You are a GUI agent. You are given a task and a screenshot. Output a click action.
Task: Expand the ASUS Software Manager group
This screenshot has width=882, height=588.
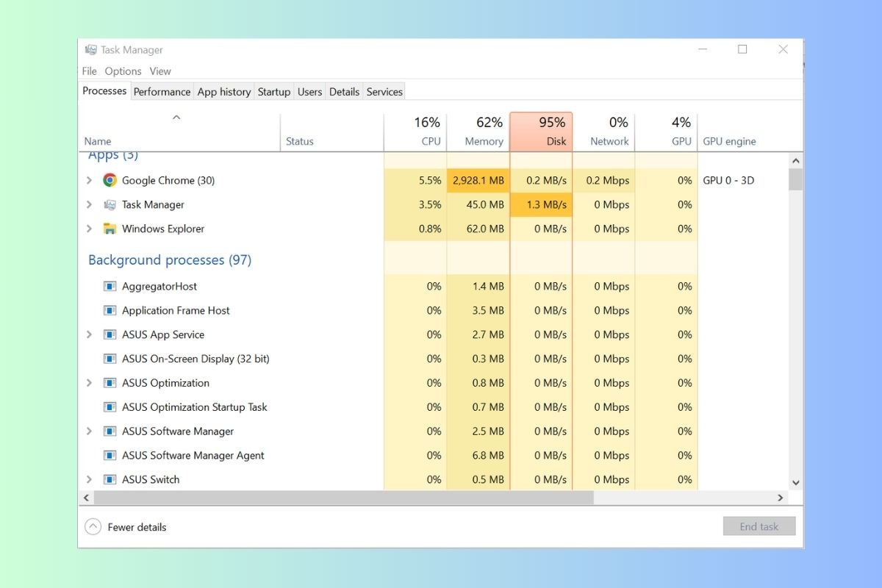click(x=89, y=431)
